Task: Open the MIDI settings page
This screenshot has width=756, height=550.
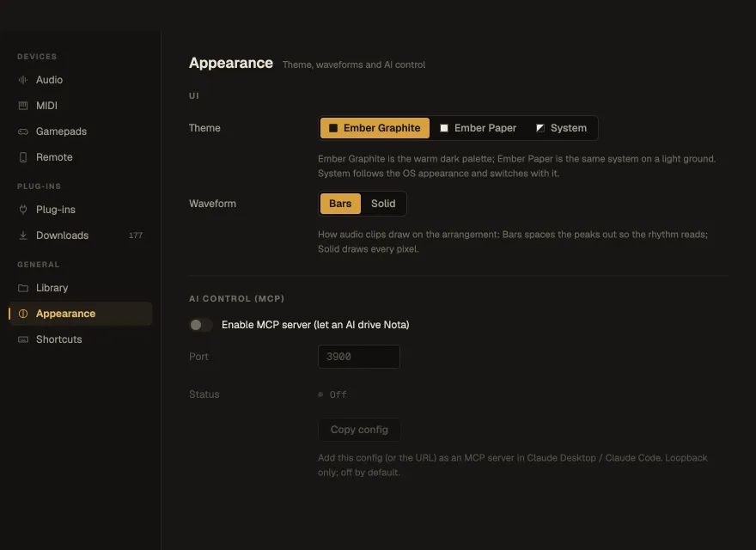Action: point(80,106)
